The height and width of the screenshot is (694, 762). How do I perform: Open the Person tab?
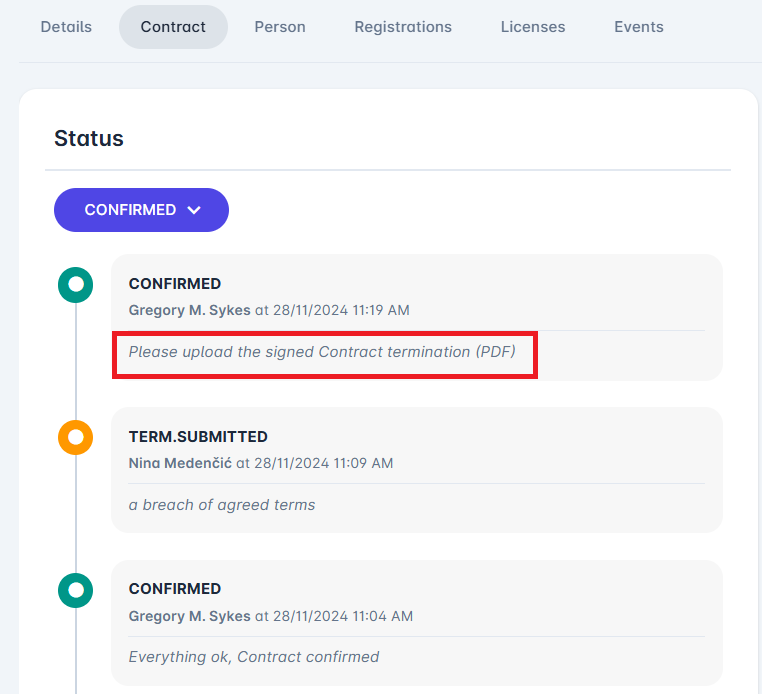click(x=280, y=27)
